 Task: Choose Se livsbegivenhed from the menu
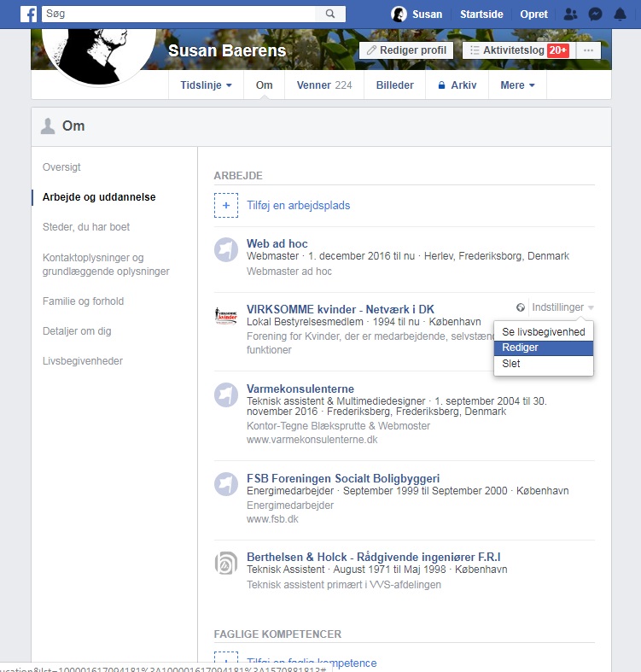(x=544, y=331)
